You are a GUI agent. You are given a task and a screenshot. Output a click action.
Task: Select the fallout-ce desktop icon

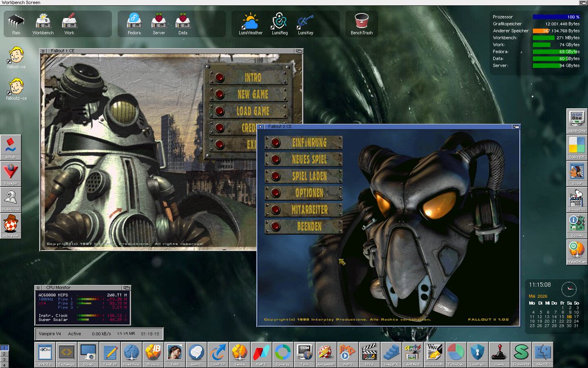coord(16,57)
